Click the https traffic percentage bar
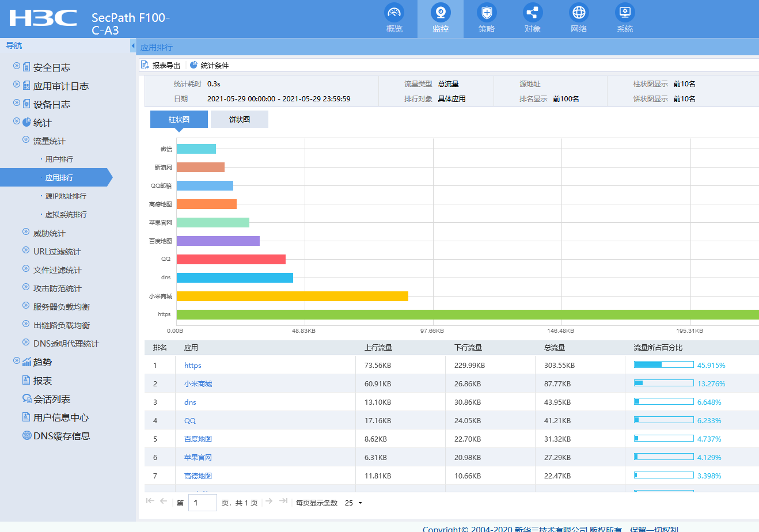 point(663,364)
